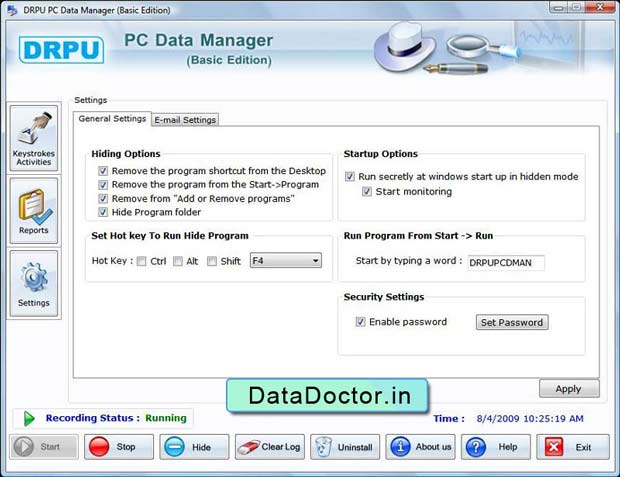620x477 pixels.
Task: Uncheck the Hide Program folder checkbox
Action: [103, 212]
